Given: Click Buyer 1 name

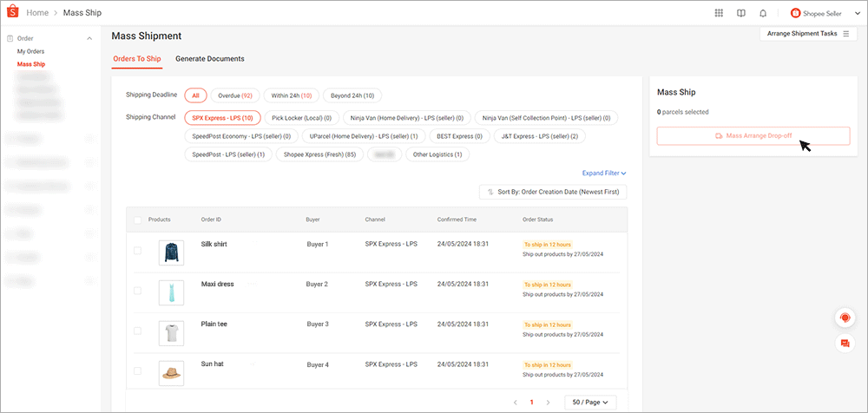Looking at the screenshot, I should click(318, 244).
